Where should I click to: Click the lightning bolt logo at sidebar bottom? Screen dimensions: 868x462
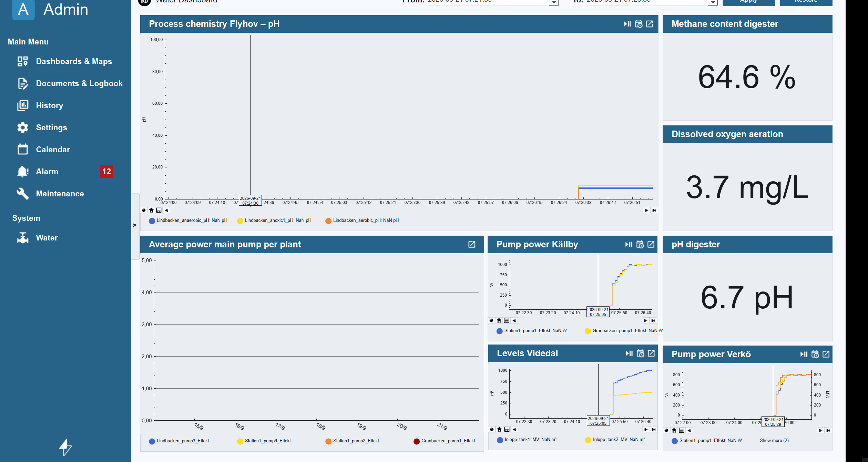(65, 447)
